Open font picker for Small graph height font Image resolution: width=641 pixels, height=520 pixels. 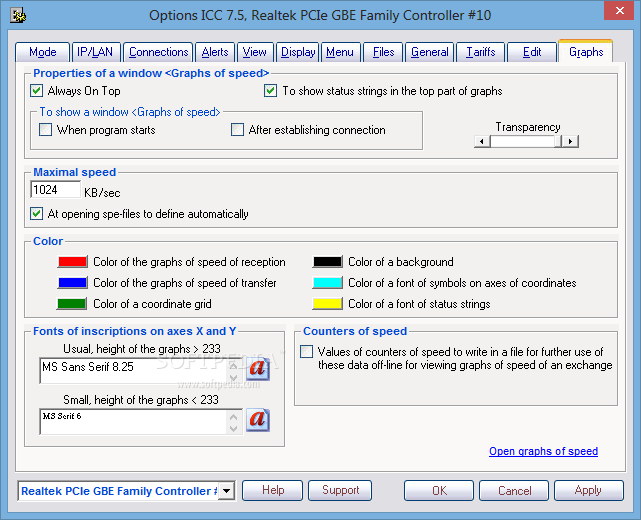point(258,420)
